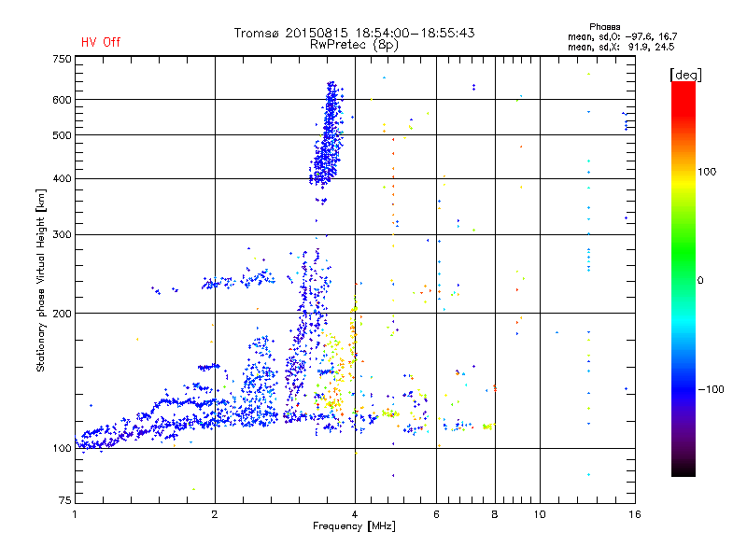The width and height of the screenshot is (747, 560).
Task: Click the colorbar tick label '0'
Action: (700, 281)
